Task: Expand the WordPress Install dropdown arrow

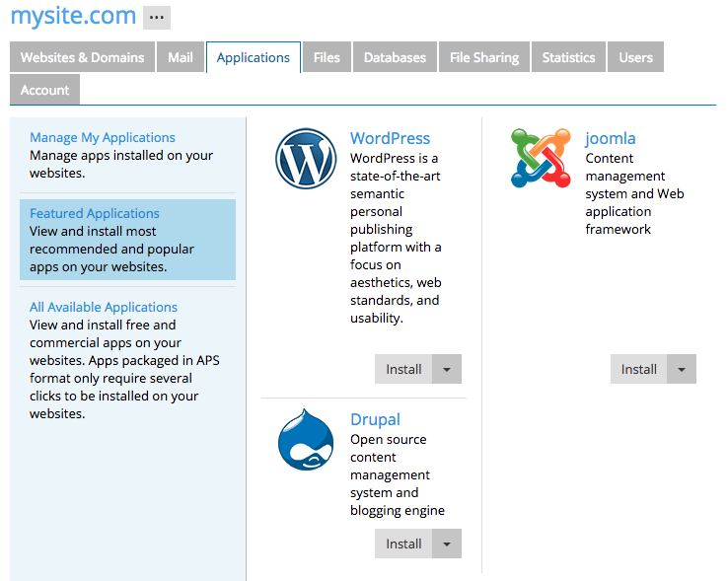Action: [447, 369]
